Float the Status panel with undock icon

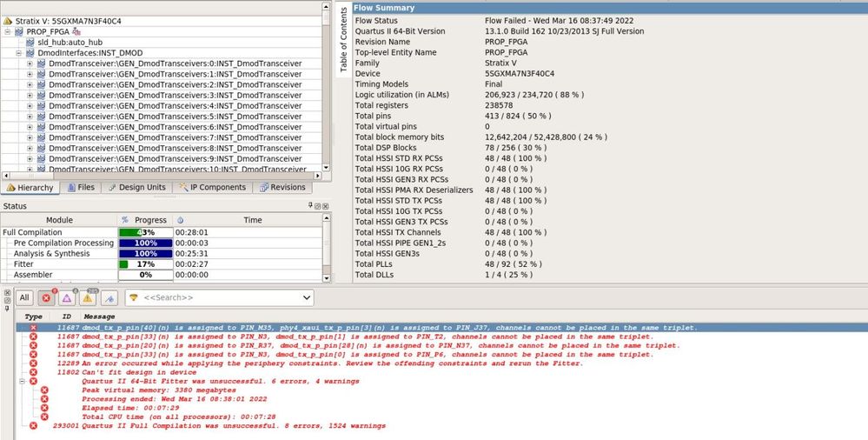(x=318, y=206)
